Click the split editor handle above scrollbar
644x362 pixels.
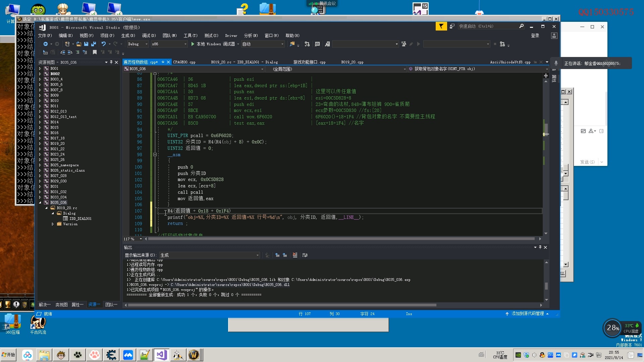(x=546, y=76)
